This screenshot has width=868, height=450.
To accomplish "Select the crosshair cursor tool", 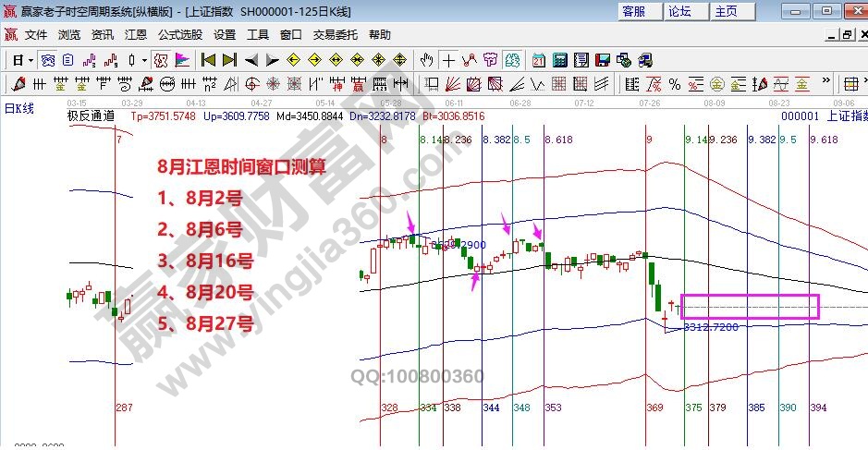I will [x=448, y=60].
